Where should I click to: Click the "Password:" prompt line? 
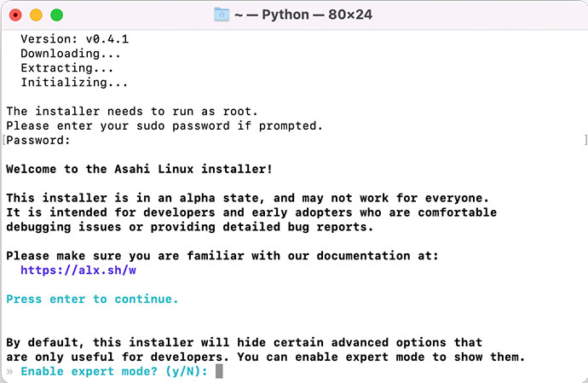38,140
